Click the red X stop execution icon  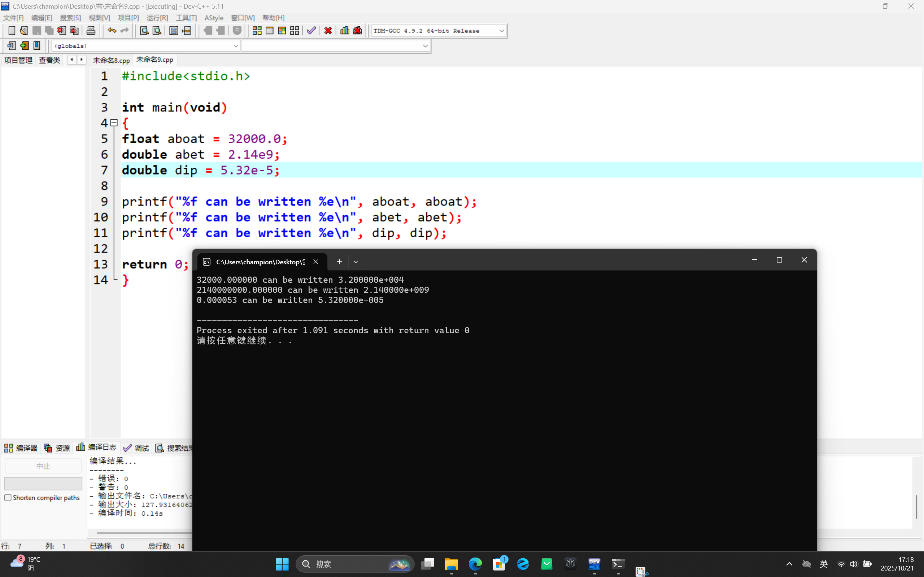tap(328, 31)
